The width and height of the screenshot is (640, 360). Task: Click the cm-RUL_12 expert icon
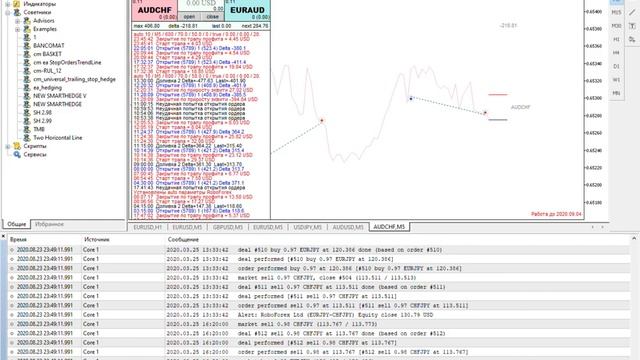[x=27, y=71]
